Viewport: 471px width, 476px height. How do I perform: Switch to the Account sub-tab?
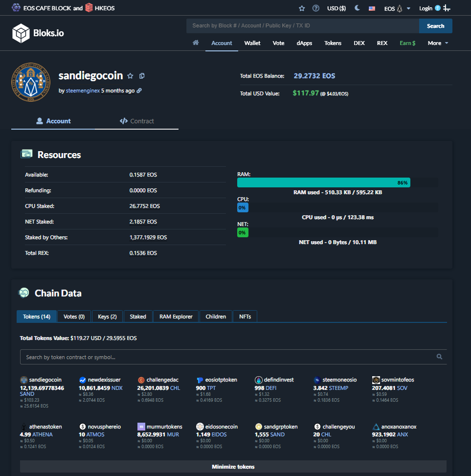coord(53,121)
